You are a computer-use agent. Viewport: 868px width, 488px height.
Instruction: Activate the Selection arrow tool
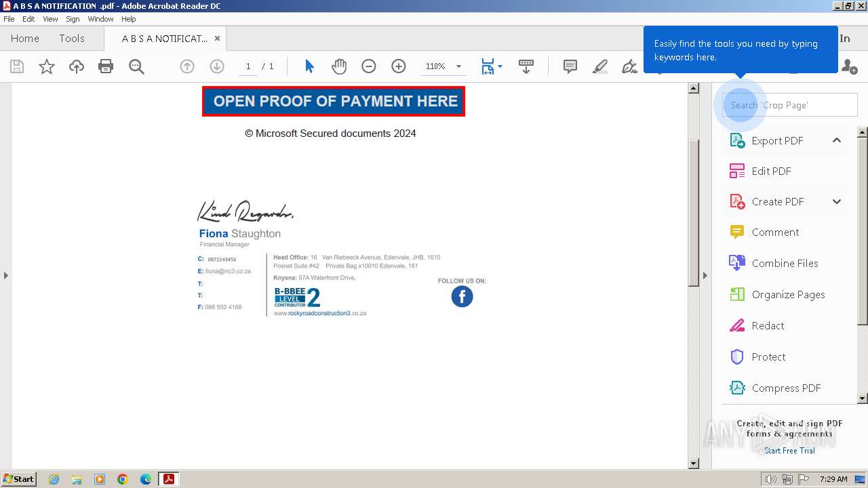tap(310, 66)
